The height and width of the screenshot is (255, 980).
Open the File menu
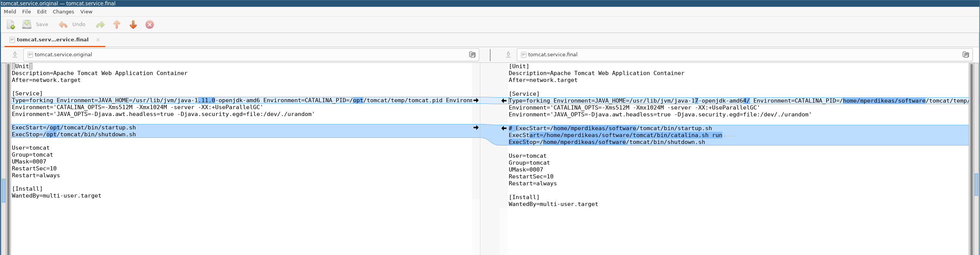click(x=26, y=12)
